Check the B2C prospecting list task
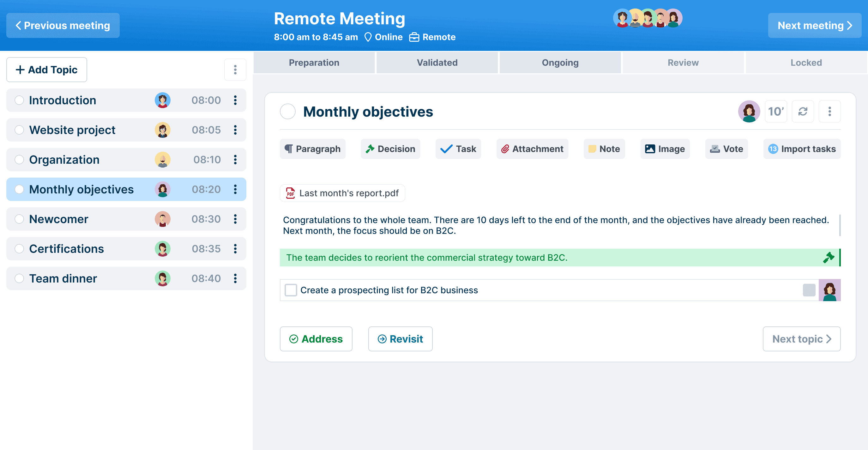 [290, 290]
